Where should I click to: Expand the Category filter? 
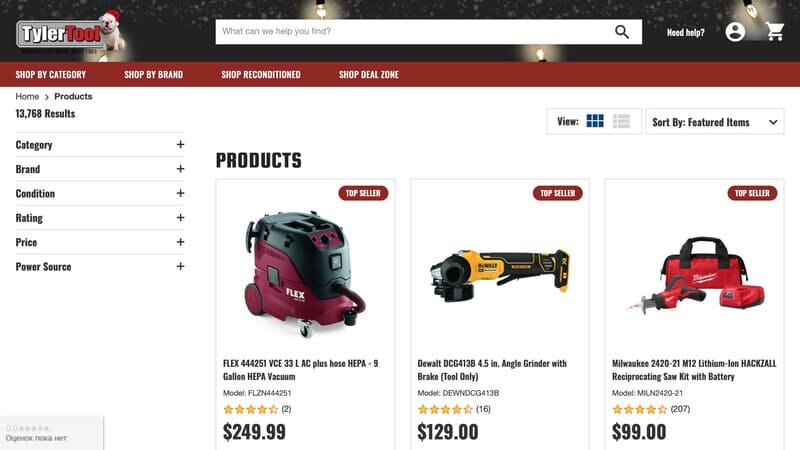(x=99, y=144)
